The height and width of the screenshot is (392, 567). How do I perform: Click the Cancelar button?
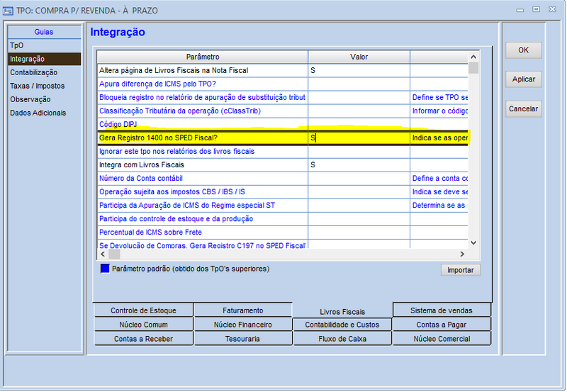click(x=523, y=109)
